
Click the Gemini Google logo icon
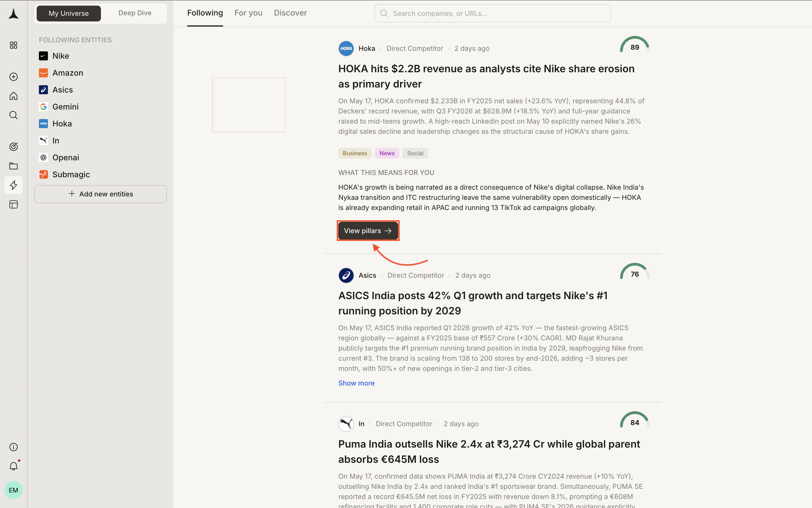(43, 106)
